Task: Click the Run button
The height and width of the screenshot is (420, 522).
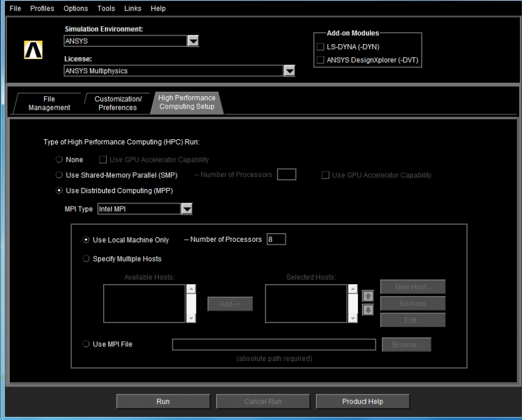Action: pos(163,401)
